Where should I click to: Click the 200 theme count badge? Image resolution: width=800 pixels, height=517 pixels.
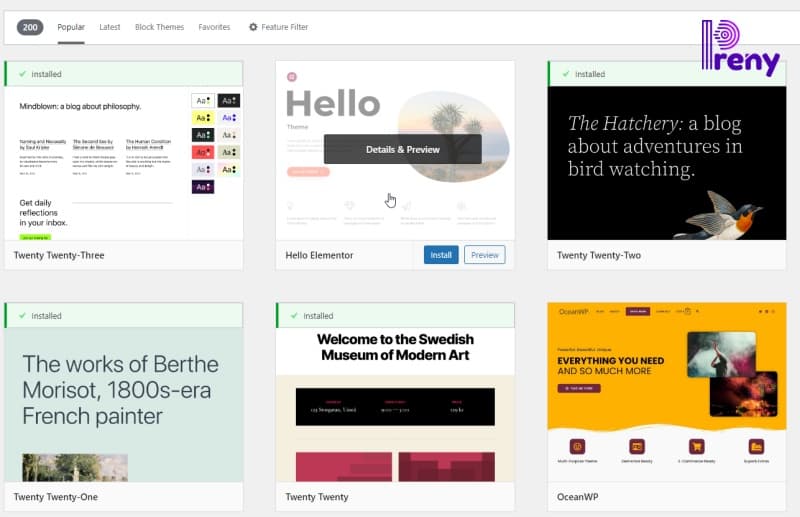30,27
